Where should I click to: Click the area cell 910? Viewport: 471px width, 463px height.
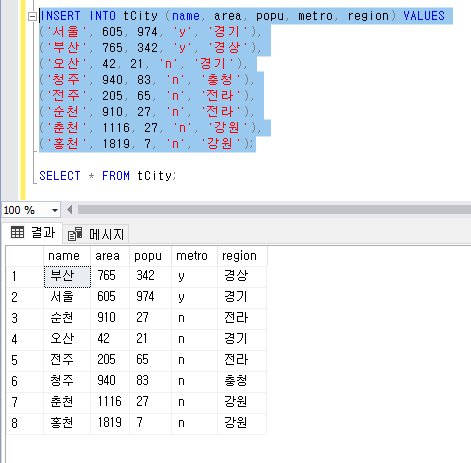coord(110,319)
